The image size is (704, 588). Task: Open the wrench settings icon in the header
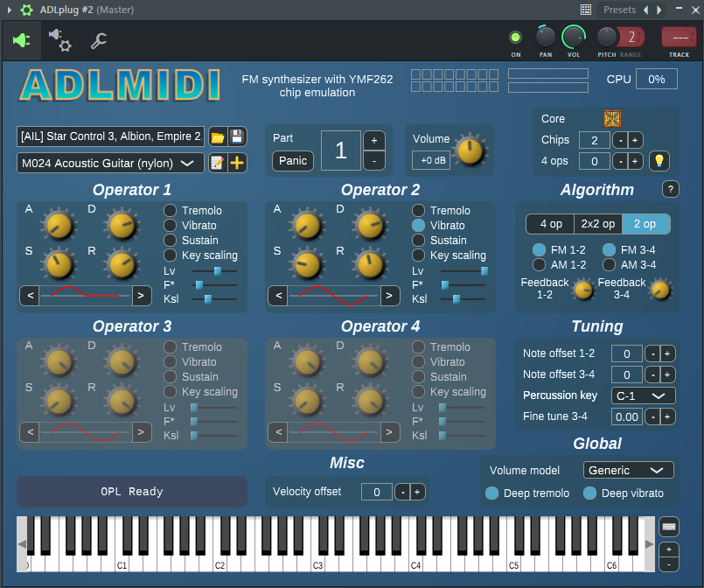pos(99,40)
